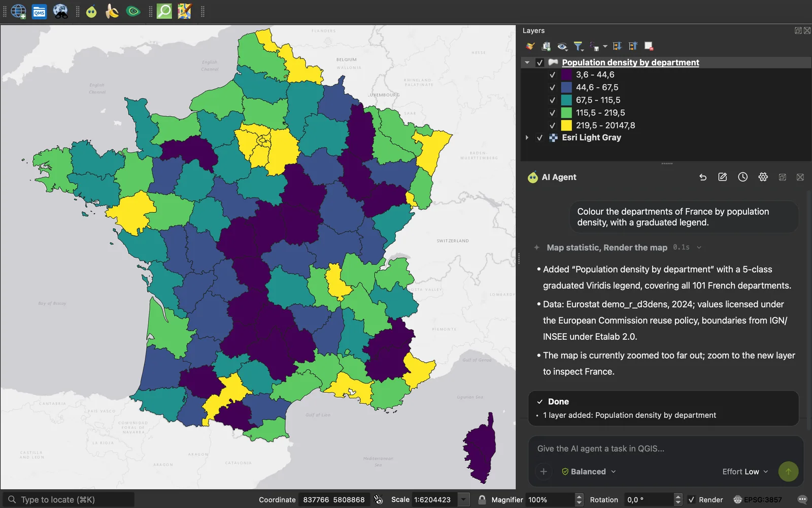Open the AI Agent history clock icon
This screenshot has height=508, width=812.
click(742, 177)
